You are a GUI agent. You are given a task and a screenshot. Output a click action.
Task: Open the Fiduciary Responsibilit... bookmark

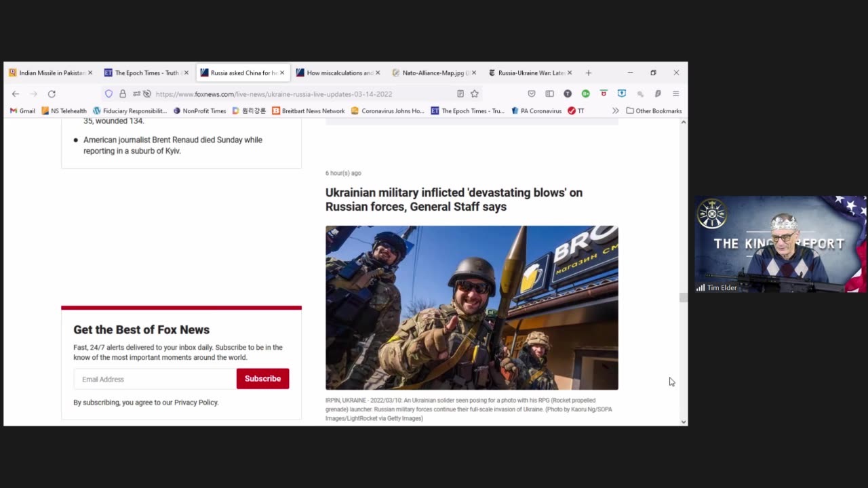(x=130, y=111)
